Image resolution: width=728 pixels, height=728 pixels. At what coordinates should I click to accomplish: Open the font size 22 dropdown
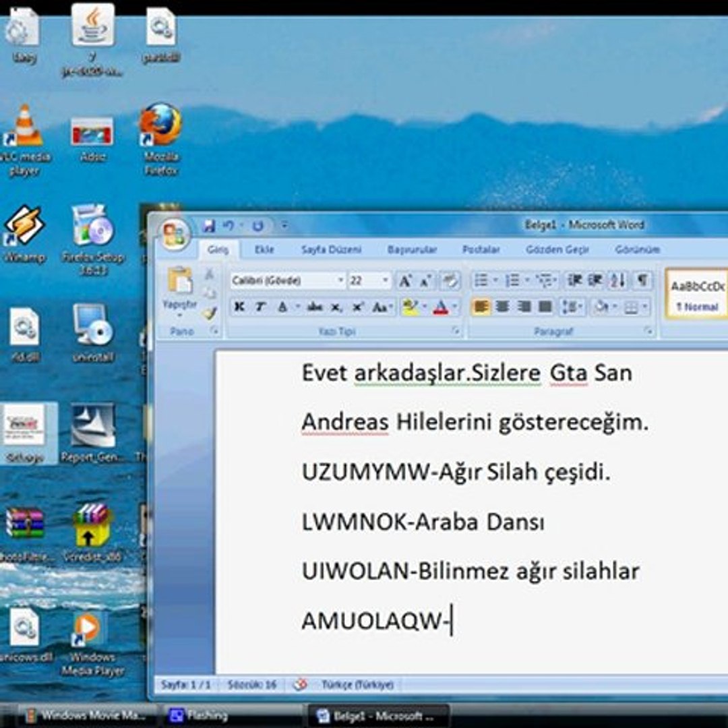(x=385, y=280)
